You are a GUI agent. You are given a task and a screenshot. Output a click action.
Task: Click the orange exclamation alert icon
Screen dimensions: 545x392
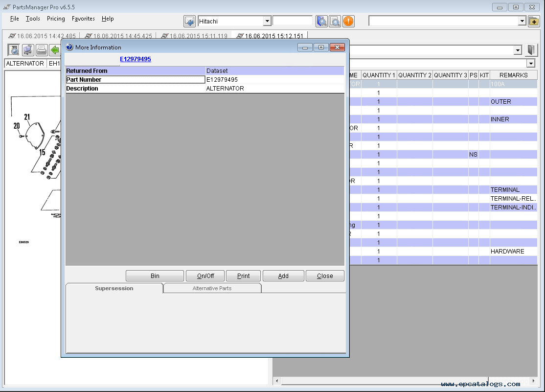(x=348, y=21)
